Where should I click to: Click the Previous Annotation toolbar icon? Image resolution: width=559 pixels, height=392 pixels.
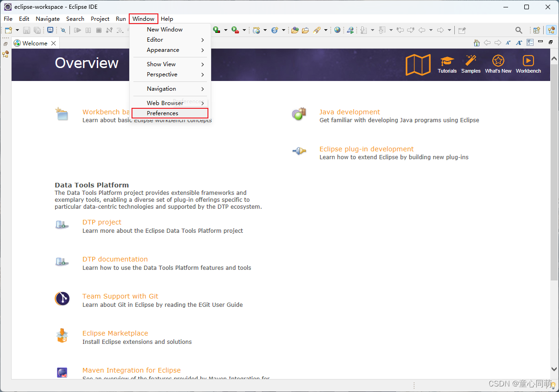pyautogui.click(x=382, y=30)
